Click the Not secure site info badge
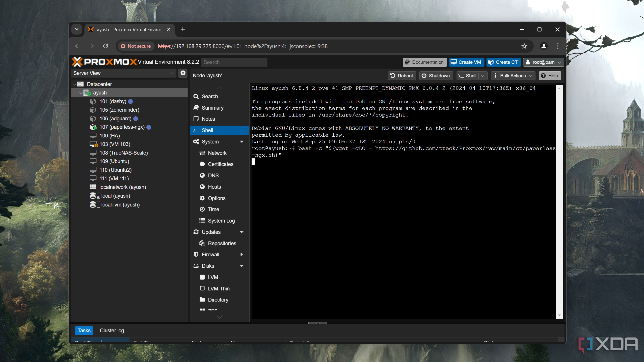 [x=136, y=46]
